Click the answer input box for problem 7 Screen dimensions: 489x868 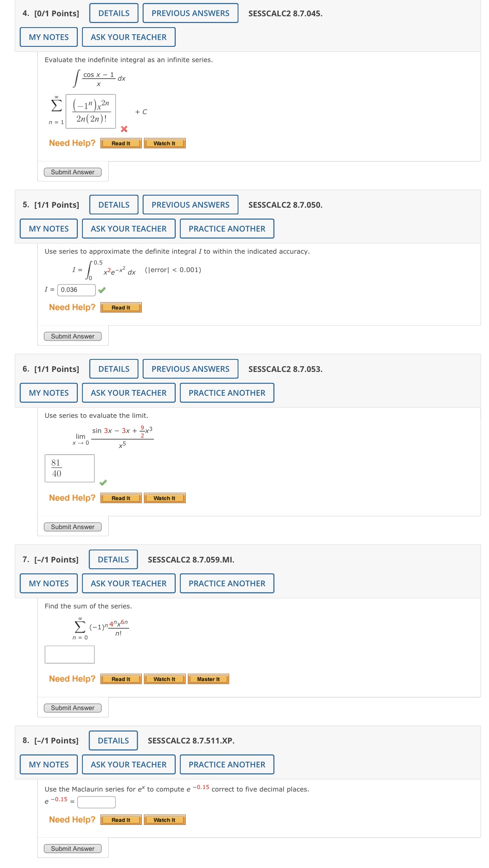point(69,654)
